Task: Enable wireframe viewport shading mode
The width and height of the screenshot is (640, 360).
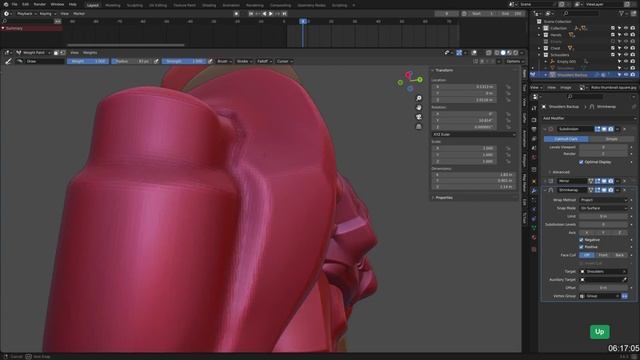Action: (497, 53)
